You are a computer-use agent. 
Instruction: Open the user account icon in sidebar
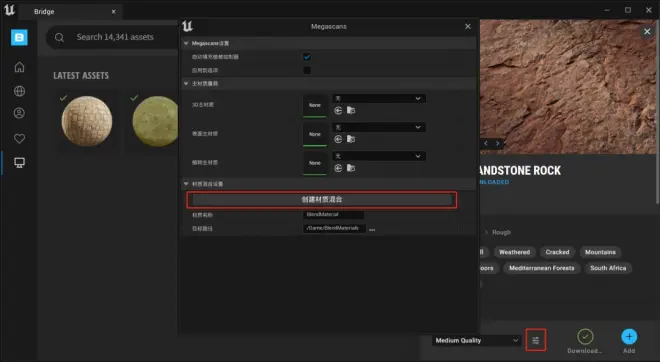(x=19, y=113)
